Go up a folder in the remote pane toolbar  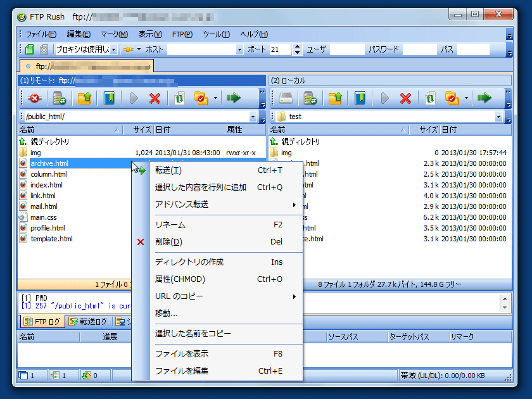point(84,98)
